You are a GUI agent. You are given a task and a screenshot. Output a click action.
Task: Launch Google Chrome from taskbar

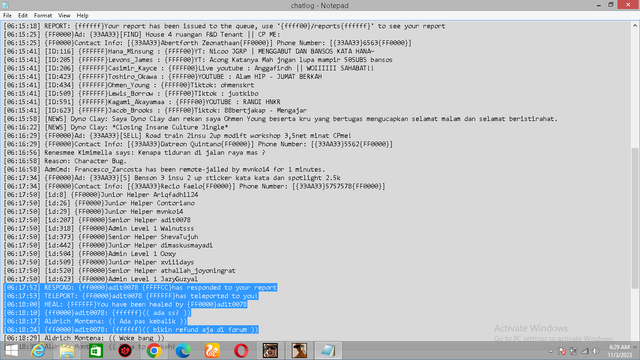pos(154,351)
